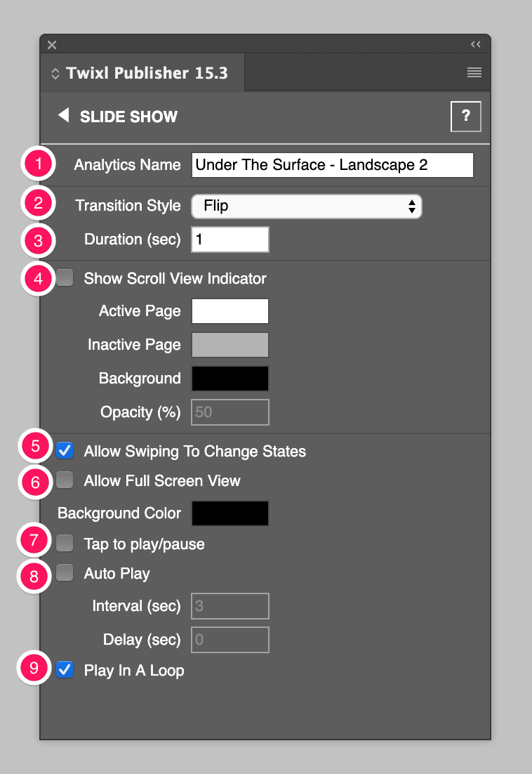Click the Analytics Name text field

(x=332, y=165)
